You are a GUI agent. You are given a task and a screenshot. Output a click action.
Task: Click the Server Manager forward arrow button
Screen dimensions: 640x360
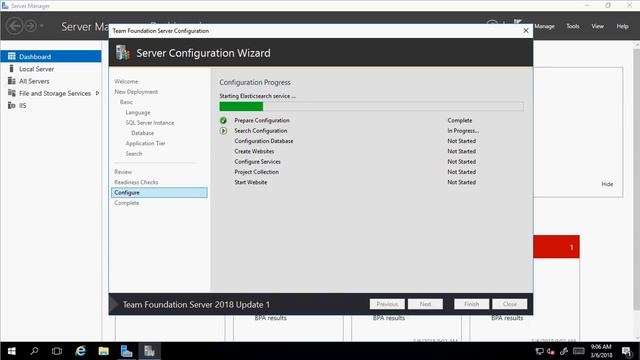(x=31, y=26)
